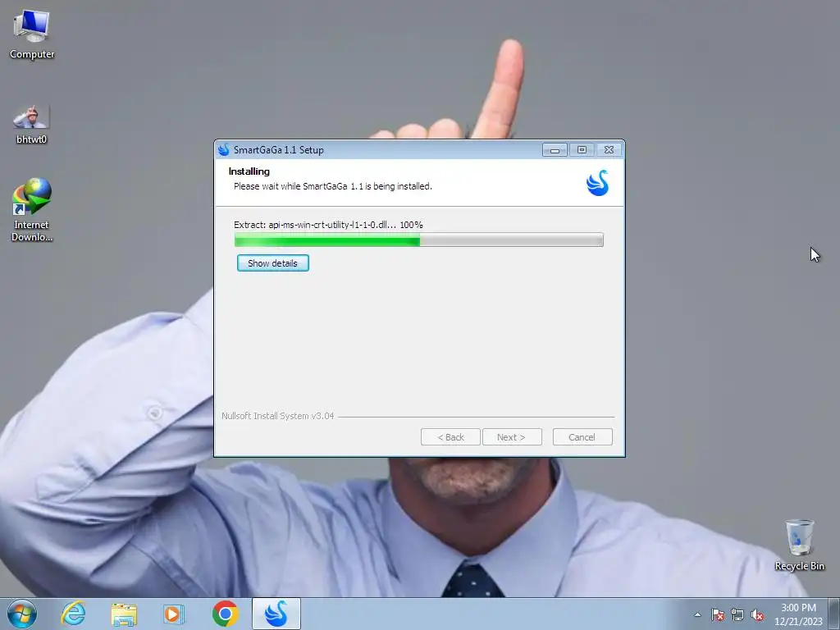Open the clock showing 3:00 PM
Screen dimensions: 840x630
(x=797, y=614)
